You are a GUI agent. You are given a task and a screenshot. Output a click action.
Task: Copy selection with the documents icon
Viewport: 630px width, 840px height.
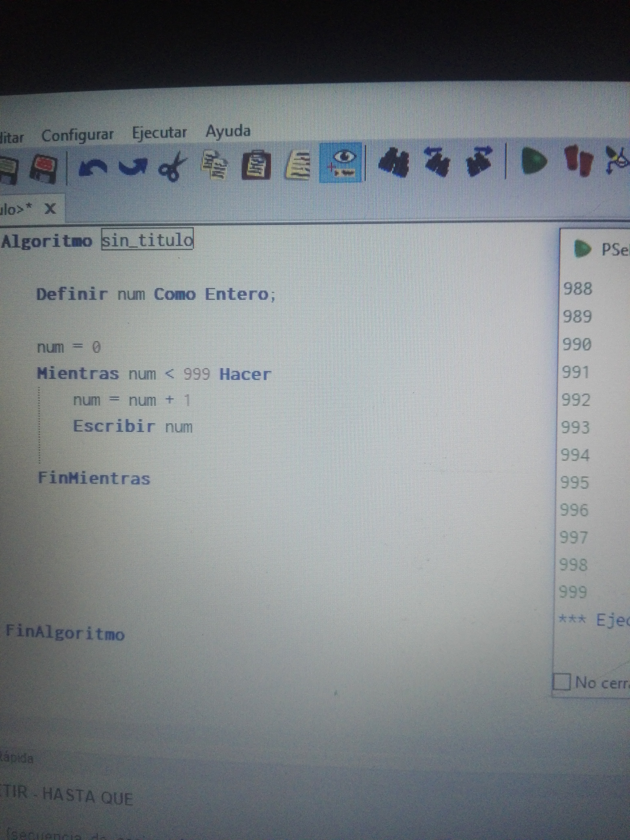(215, 165)
